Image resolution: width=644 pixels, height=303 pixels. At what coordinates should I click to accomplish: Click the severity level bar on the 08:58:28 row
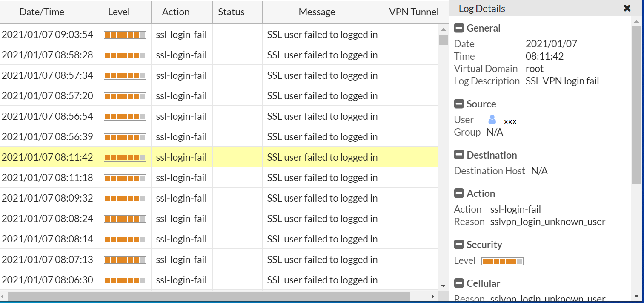tap(125, 55)
